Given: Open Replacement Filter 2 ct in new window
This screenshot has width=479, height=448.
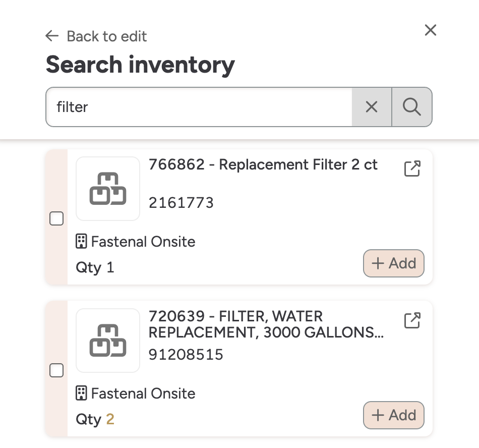Looking at the screenshot, I should 412,169.
